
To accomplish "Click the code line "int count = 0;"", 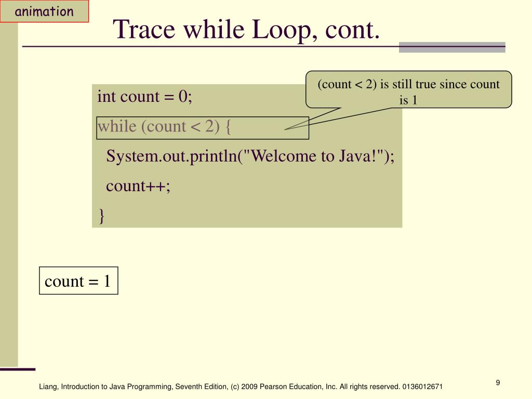I will [x=144, y=96].
